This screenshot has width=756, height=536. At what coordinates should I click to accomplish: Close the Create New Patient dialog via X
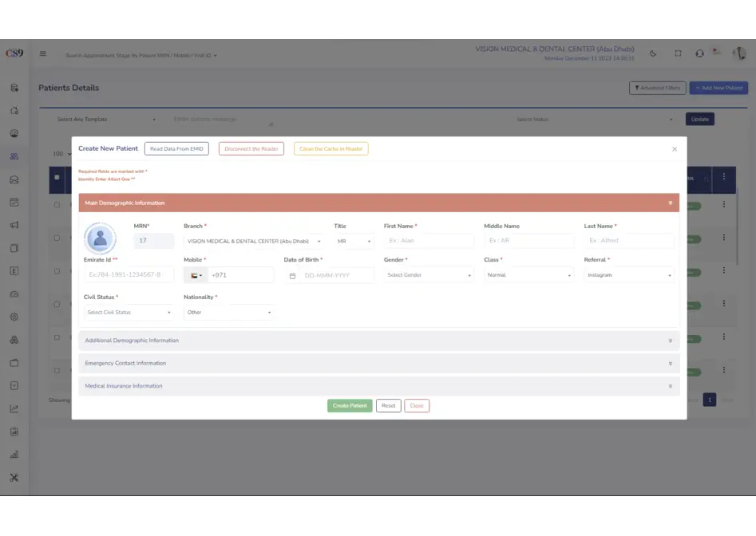coord(674,149)
